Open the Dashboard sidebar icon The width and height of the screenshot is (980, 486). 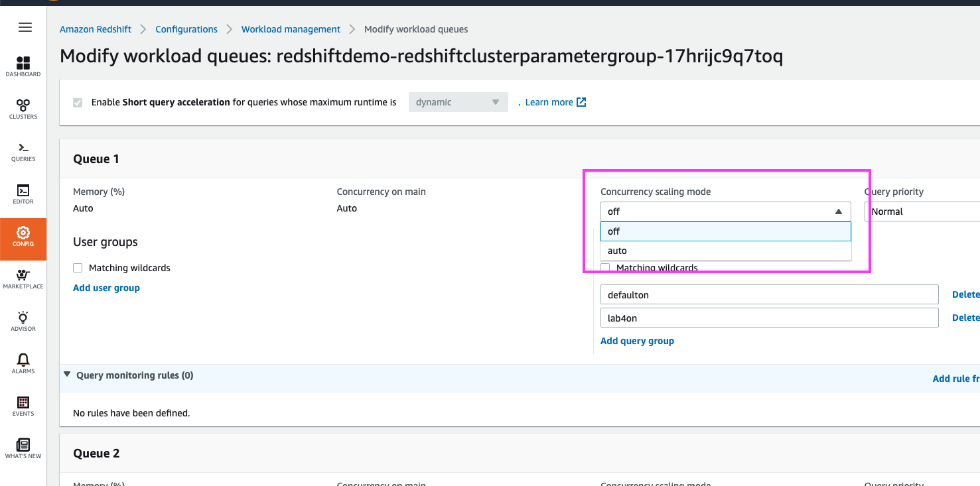23,66
